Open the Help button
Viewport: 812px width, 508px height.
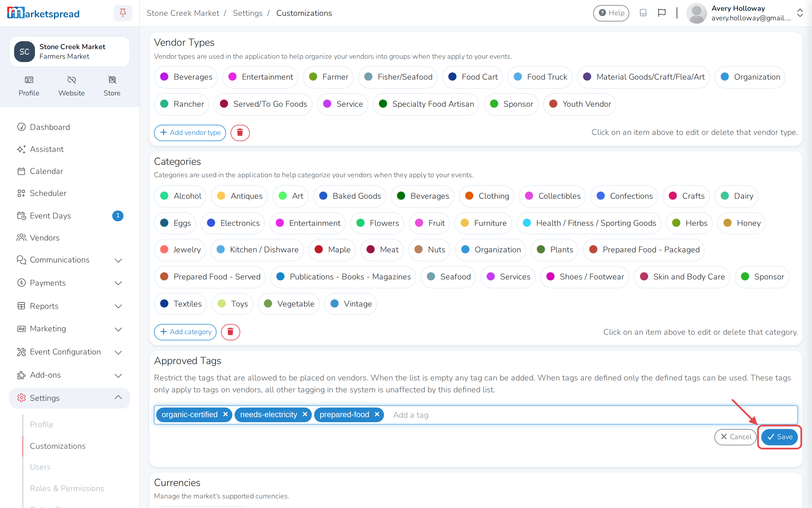611,13
